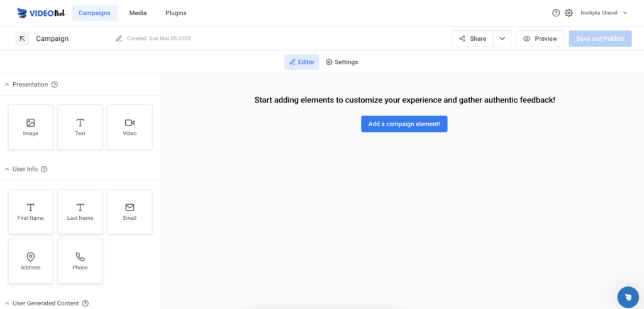The image size is (644, 309).
Task: Select the Address user info element
Action: pyautogui.click(x=31, y=261)
